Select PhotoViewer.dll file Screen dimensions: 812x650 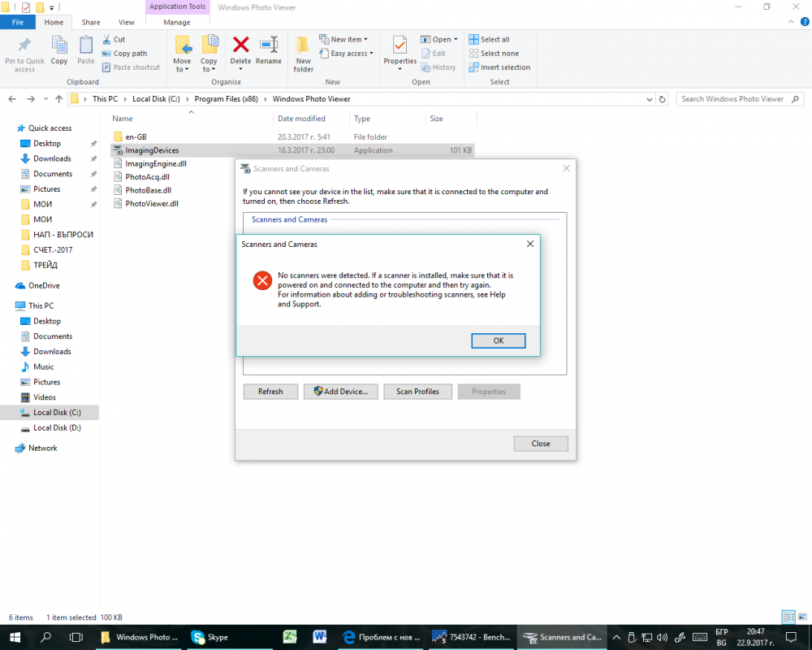click(x=152, y=204)
